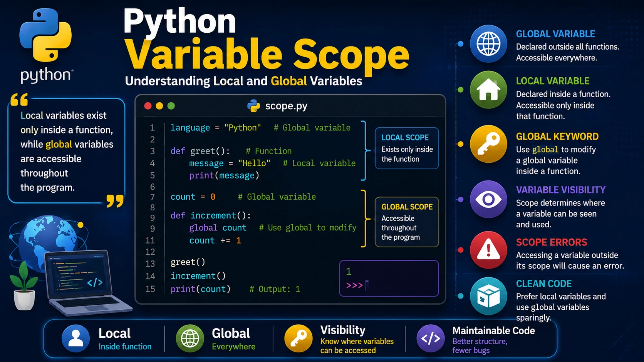Image resolution: width=644 pixels, height=362 pixels.
Task: Click the GLOBAL VARIABLE heading
Action: point(555,34)
